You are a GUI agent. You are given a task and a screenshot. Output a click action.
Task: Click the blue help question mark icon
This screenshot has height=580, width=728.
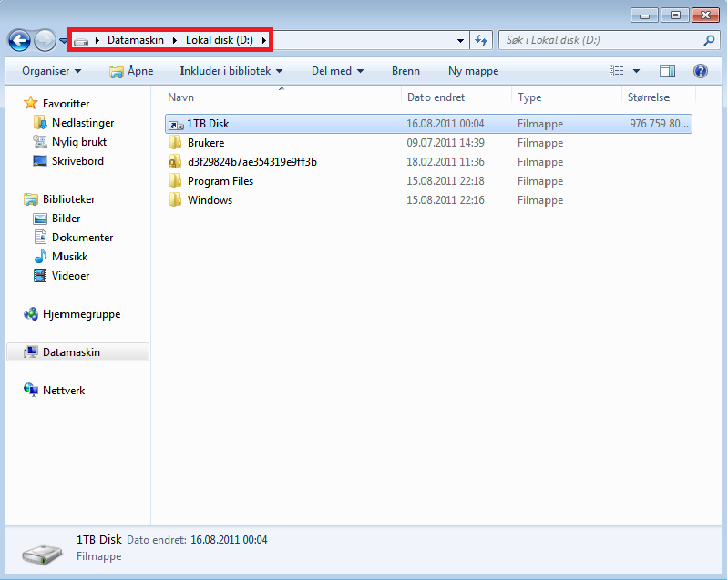click(x=700, y=71)
